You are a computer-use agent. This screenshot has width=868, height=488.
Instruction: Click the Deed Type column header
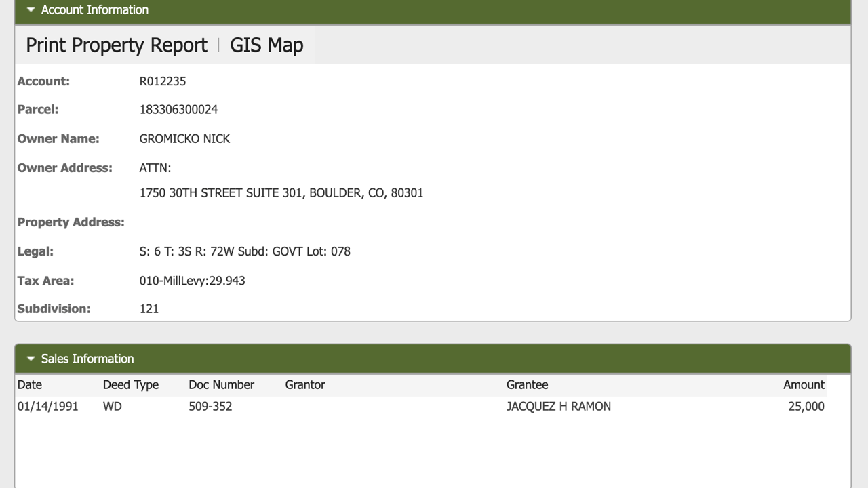[x=131, y=384]
